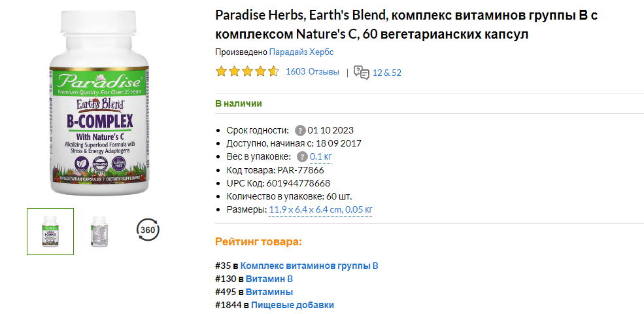The height and width of the screenshot is (314, 644).
Task: Open the 1603 Отзывы reviews link
Action: click(313, 72)
